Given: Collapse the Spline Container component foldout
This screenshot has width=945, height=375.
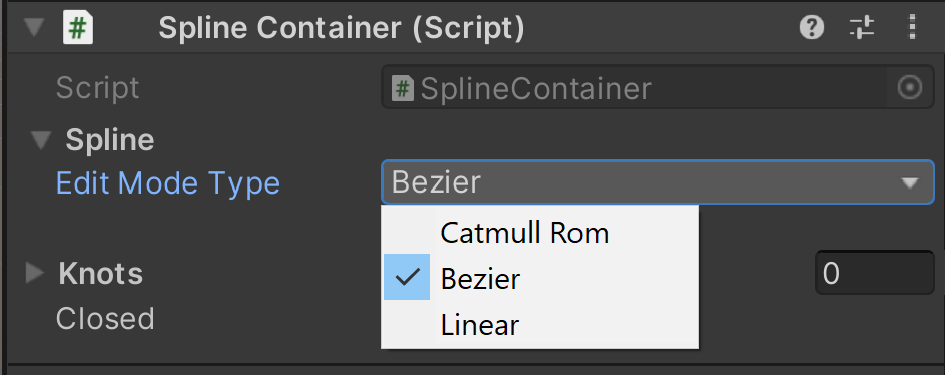Looking at the screenshot, I should (33, 28).
